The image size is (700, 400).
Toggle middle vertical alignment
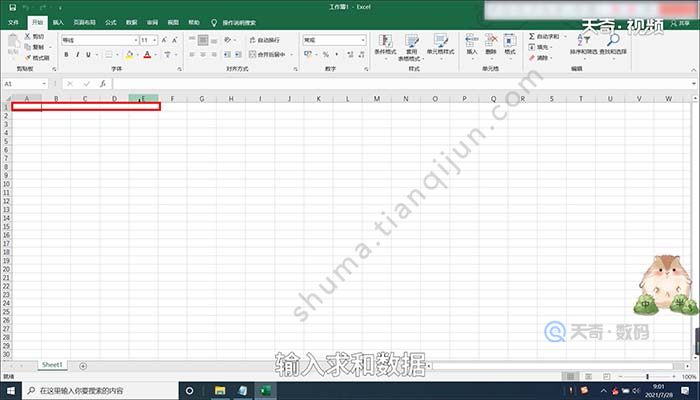coord(203,40)
